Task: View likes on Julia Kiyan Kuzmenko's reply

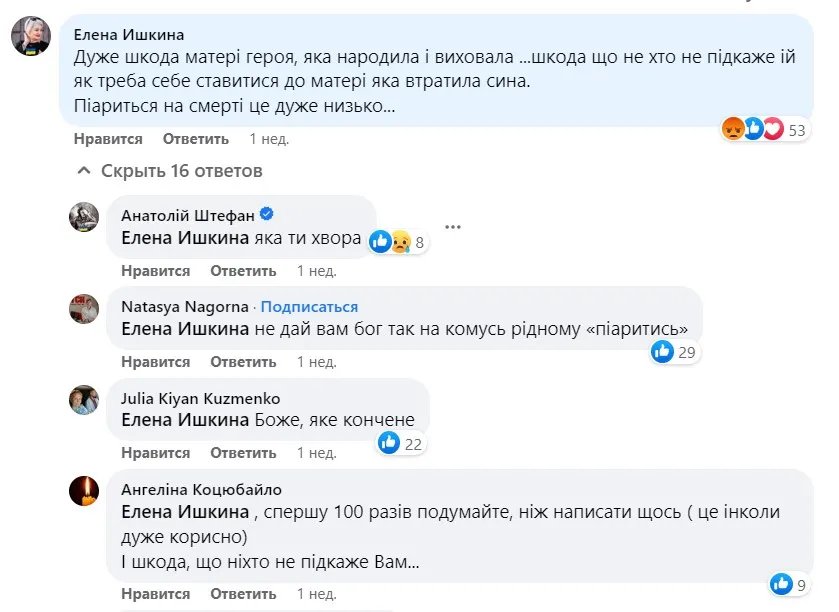Action: click(x=400, y=443)
